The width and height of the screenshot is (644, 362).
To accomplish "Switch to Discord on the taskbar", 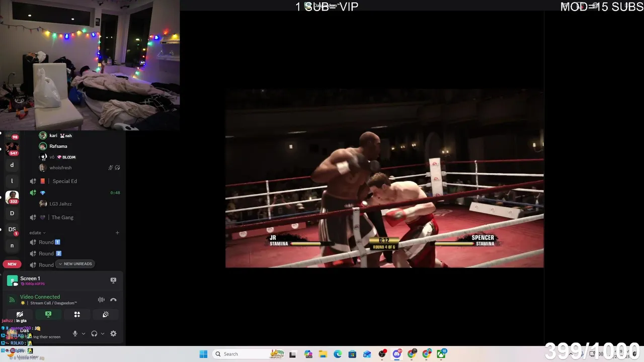I will [397, 354].
